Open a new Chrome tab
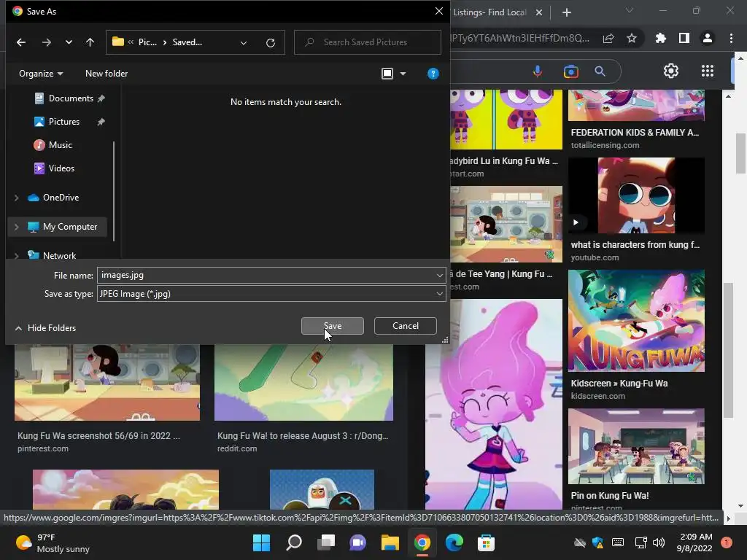The height and width of the screenshot is (560, 747). 566,12
